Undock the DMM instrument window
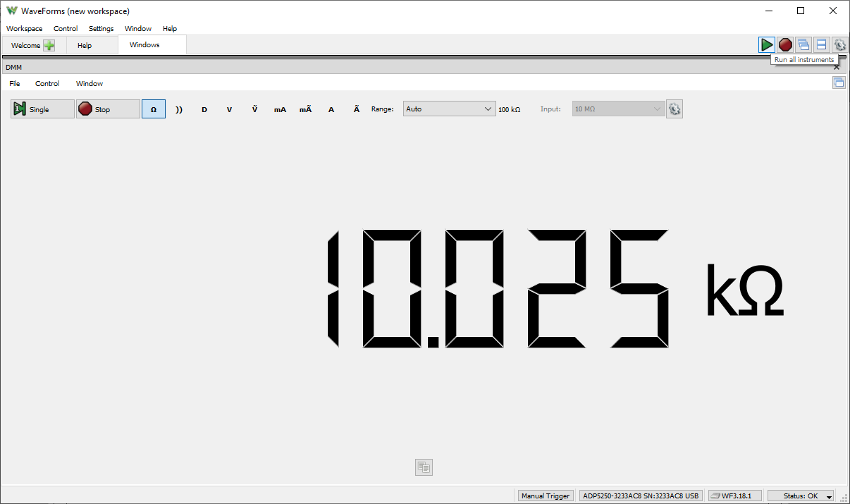This screenshot has height=504, width=850. (839, 82)
